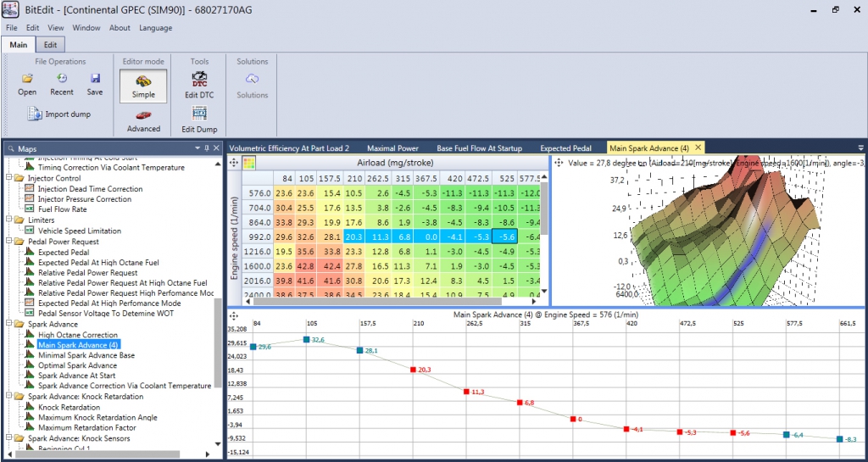
Task: Open Base Fuel Flow At Startup tab
Action: click(x=480, y=148)
